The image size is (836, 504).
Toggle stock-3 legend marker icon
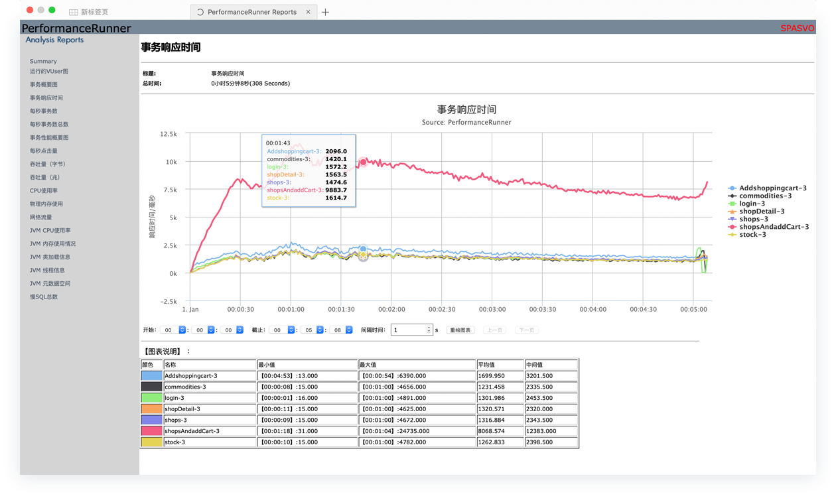(x=732, y=235)
